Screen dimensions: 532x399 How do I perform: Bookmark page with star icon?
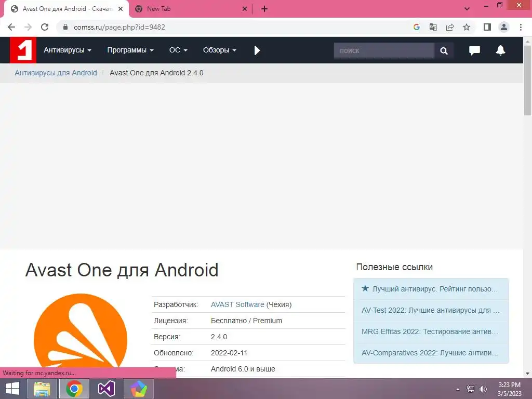tap(467, 27)
